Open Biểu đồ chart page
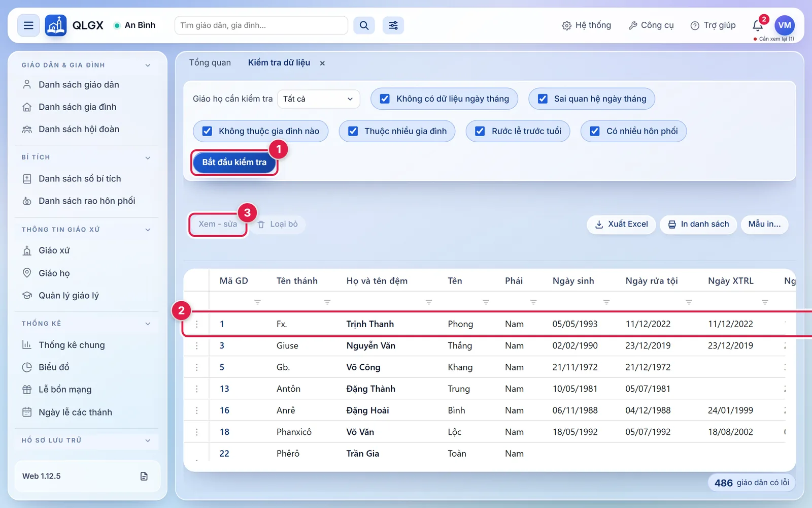The width and height of the screenshot is (812, 508). coord(54,367)
